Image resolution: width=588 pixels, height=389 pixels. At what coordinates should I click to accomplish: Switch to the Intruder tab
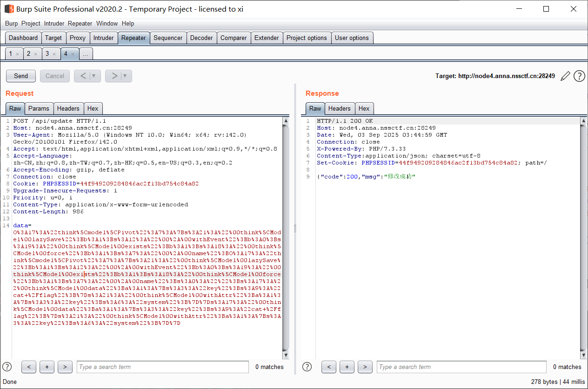click(x=103, y=38)
